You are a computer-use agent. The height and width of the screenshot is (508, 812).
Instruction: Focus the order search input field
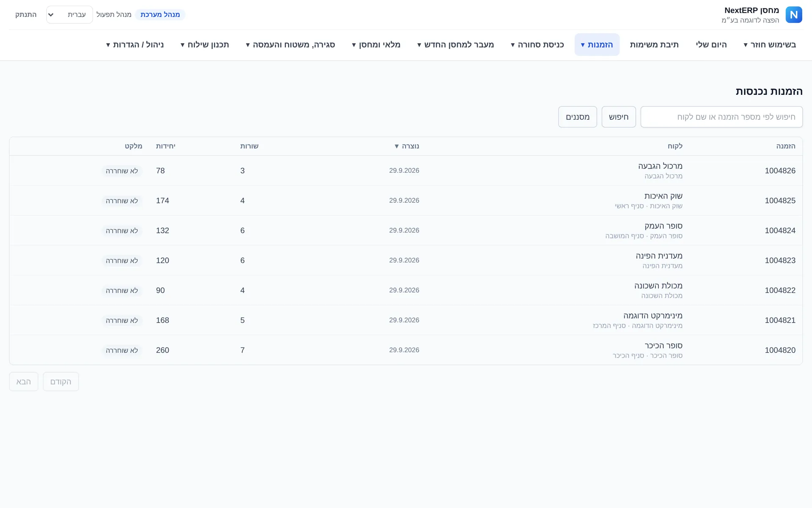click(721, 117)
